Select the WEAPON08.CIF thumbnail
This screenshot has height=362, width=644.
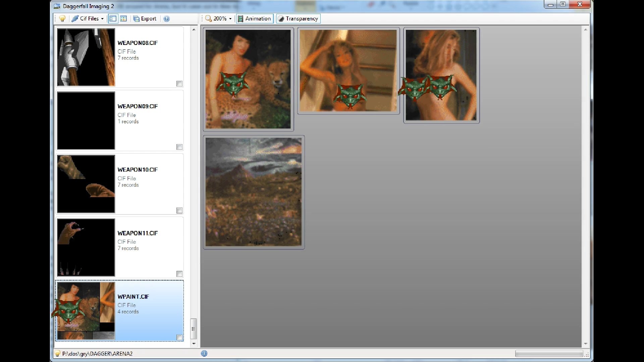[86, 57]
